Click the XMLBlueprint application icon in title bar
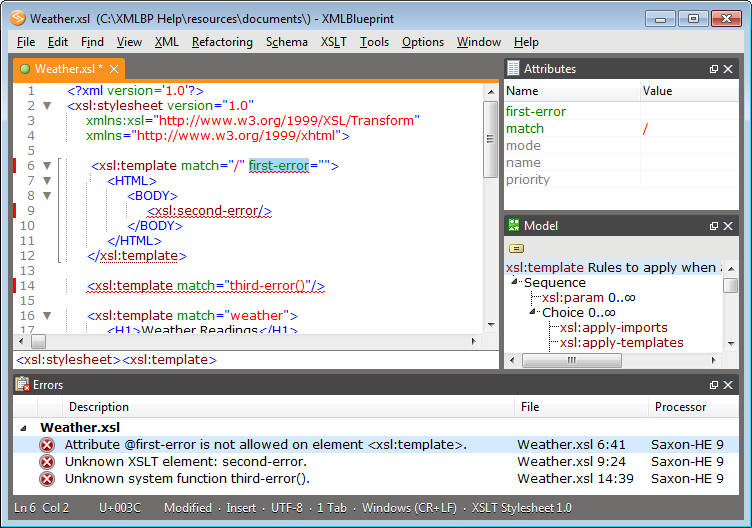The height and width of the screenshot is (528, 752). click(x=17, y=19)
